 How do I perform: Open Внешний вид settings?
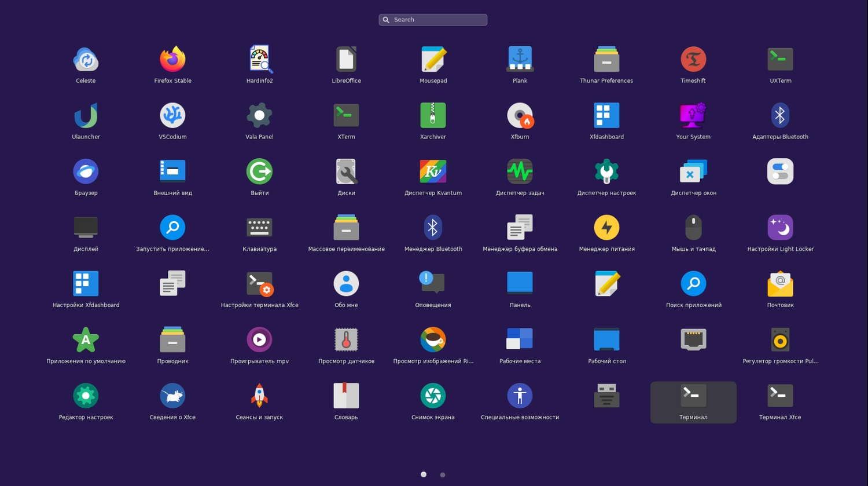(x=172, y=171)
